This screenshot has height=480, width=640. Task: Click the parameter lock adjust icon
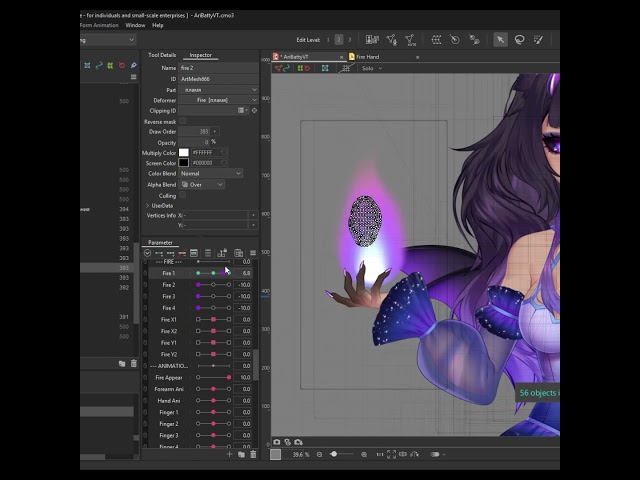click(222, 253)
